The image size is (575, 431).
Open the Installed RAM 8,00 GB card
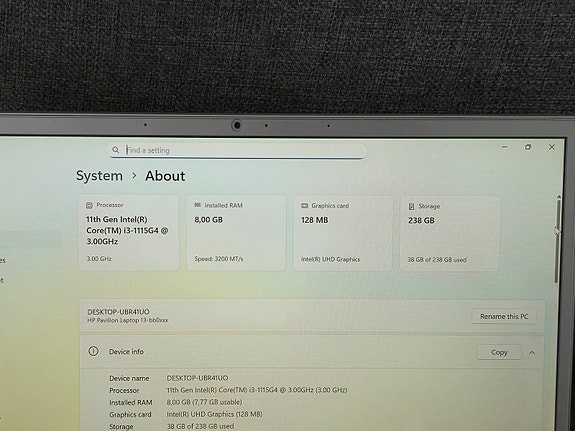[x=236, y=233]
